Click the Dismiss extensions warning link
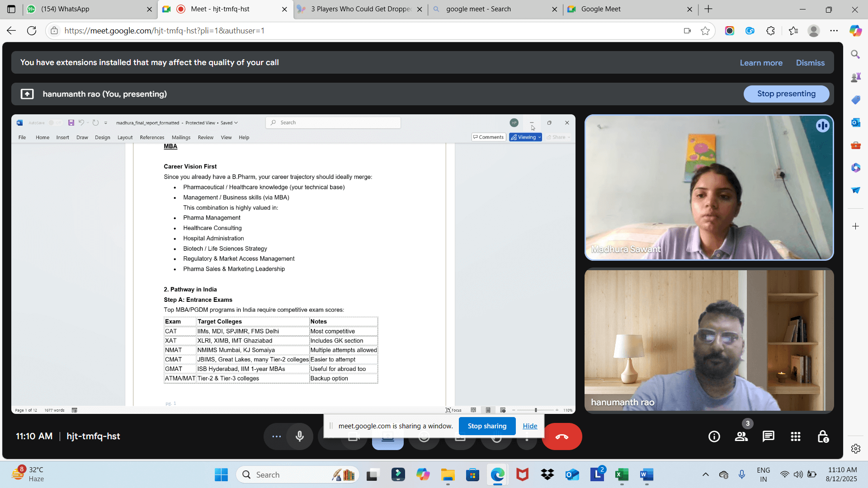This screenshot has height=488, width=868. (x=810, y=63)
